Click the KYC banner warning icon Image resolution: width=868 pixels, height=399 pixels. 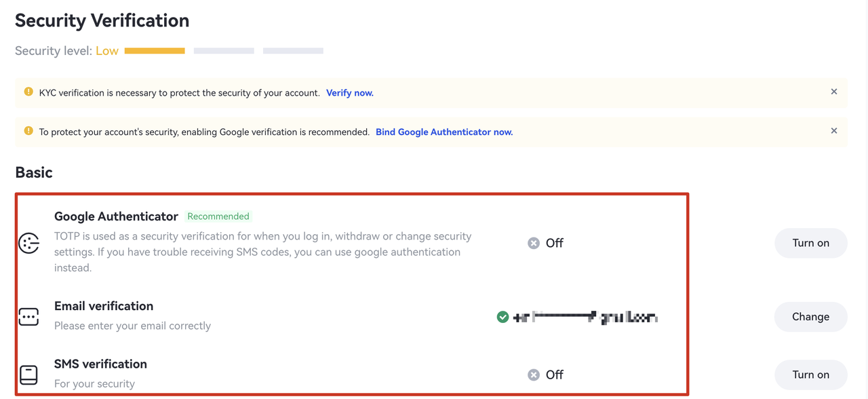28,92
